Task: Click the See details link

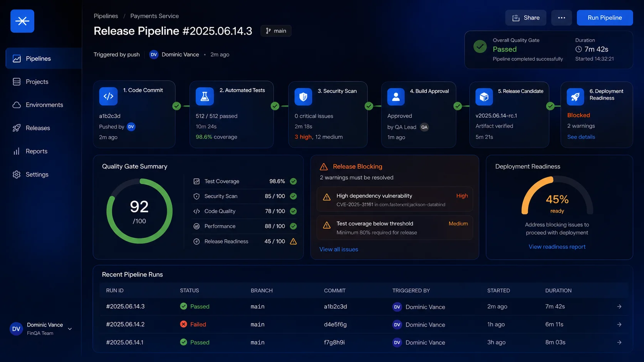Action: tap(581, 137)
